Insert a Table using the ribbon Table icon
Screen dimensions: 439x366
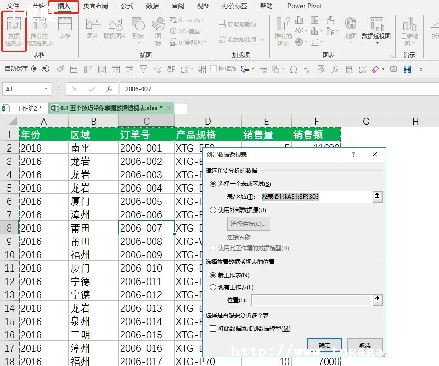coord(64,27)
